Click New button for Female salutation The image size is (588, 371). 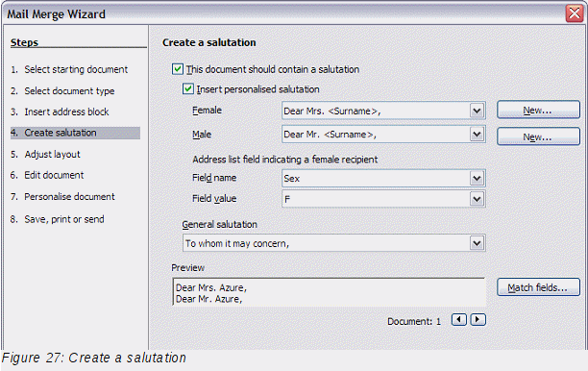click(x=538, y=110)
